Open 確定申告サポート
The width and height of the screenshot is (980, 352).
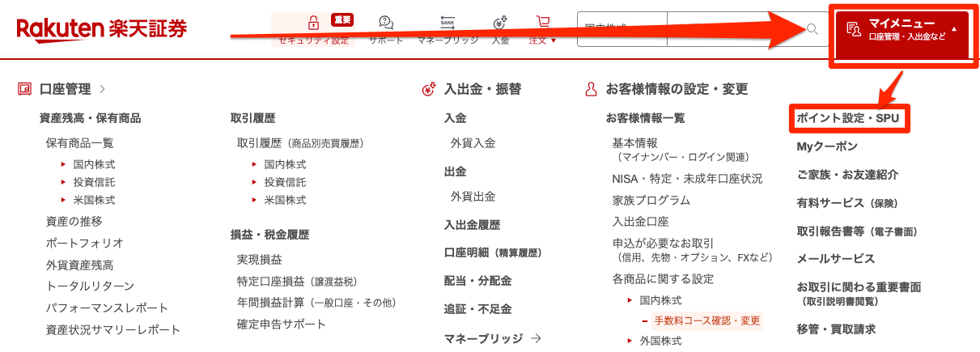[x=282, y=324]
